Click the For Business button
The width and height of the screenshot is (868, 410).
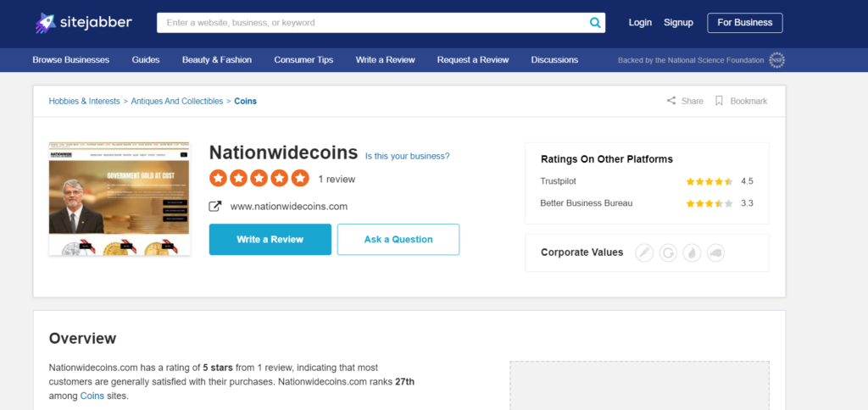point(745,23)
